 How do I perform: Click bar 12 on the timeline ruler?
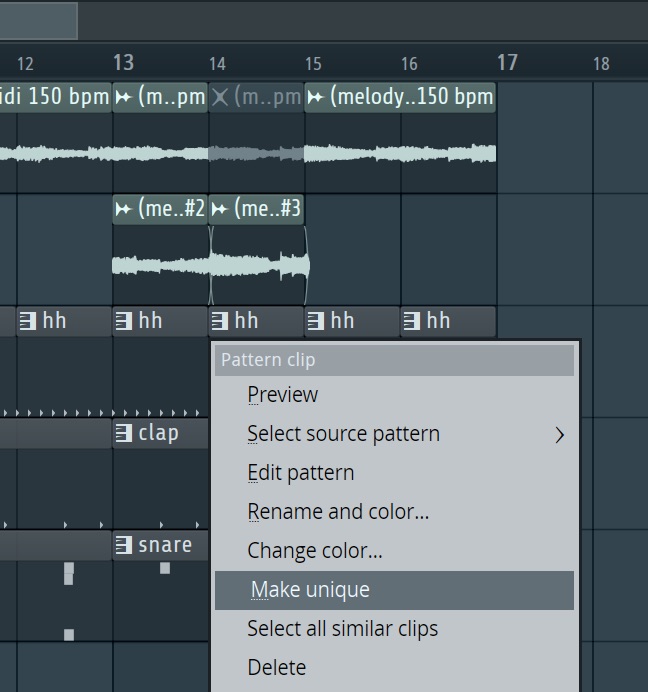[x=26, y=64]
